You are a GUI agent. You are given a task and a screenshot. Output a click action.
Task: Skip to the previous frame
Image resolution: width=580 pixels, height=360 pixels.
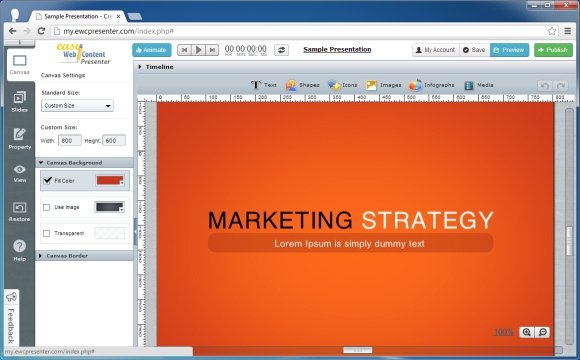click(184, 50)
